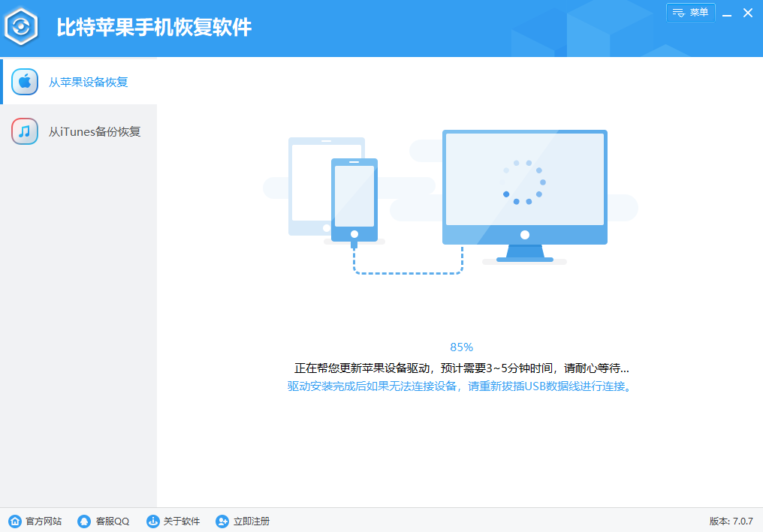Click the hexagonal app logo in title bar
Screen dimensions: 763x532
tap(22, 26)
